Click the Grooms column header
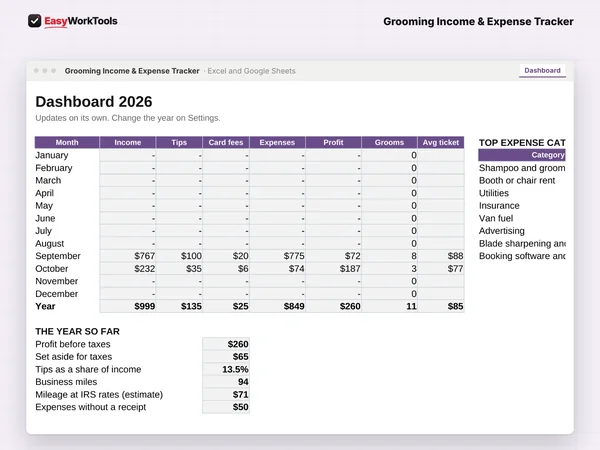 click(x=389, y=142)
